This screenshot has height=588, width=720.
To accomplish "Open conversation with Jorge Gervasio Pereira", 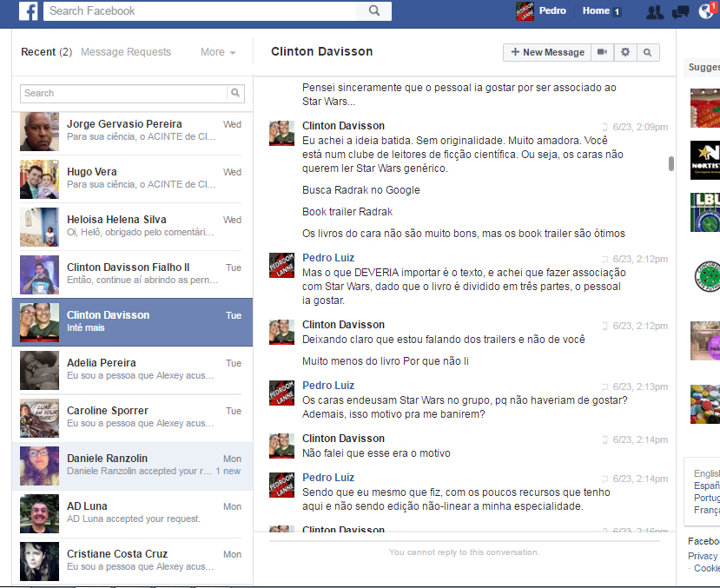I will click(x=132, y=132).
